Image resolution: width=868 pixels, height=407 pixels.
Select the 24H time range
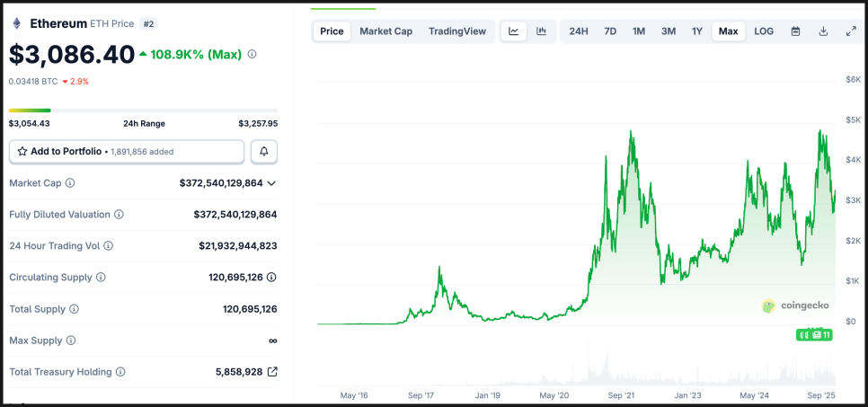(579, 31)
